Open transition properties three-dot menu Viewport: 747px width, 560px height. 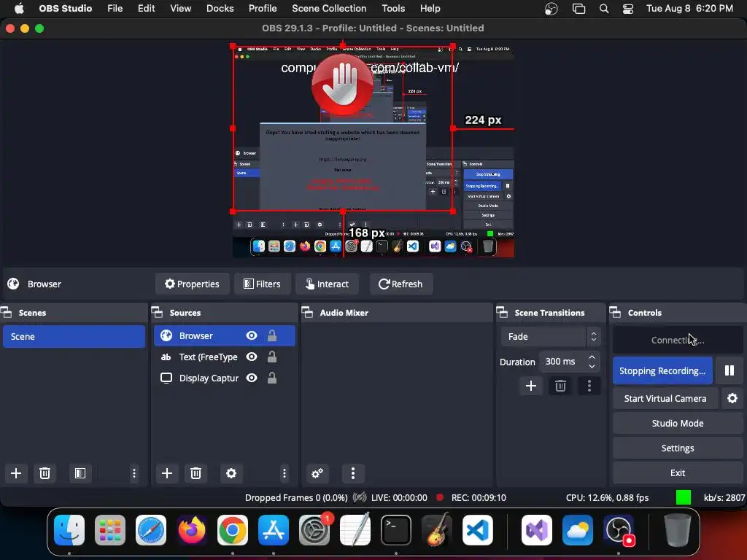(x=589, y=386)
